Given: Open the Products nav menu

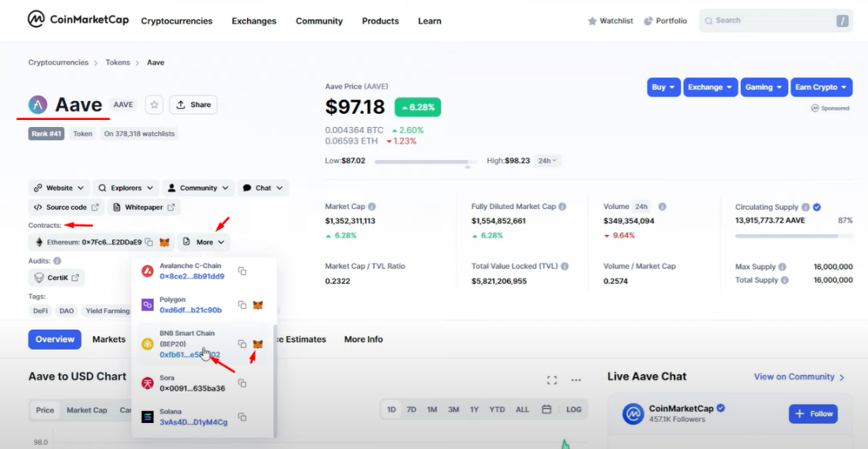Looking at the screenshot, I should (381, 21).
